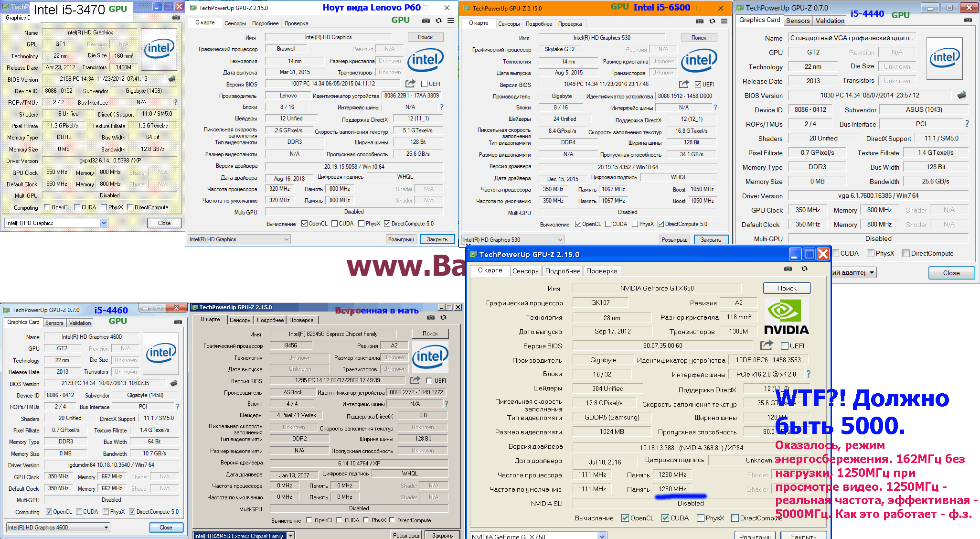Click the BIOS share icon in the 82945G chipset window

pyautogui.click(x=415, y=380)
